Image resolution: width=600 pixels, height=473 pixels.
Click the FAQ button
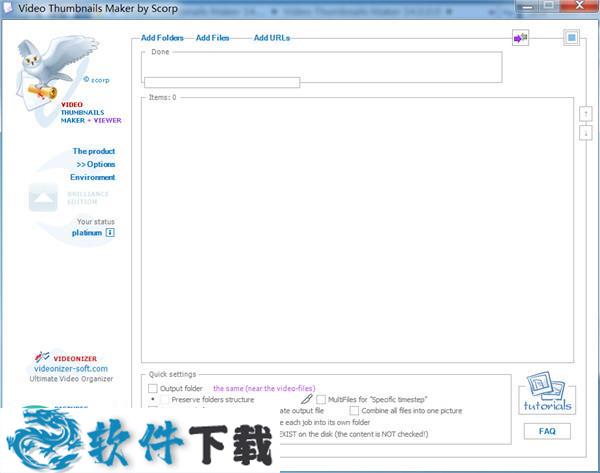(547, 431)
